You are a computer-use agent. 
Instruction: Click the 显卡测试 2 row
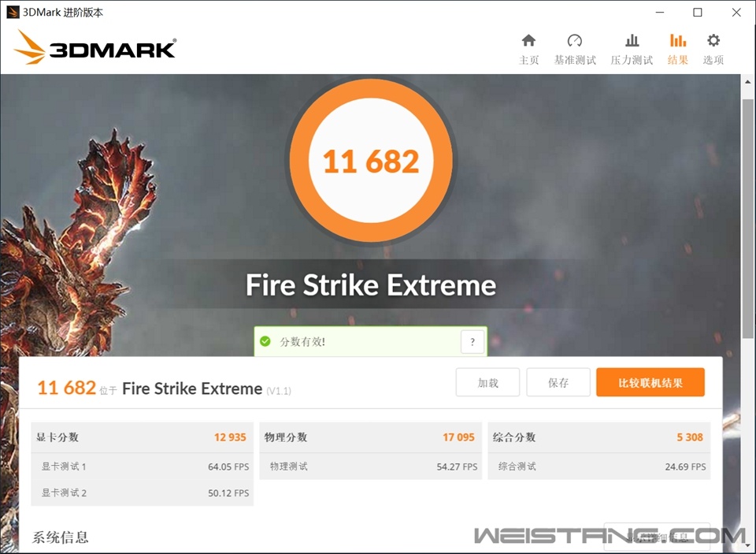pyautogui.click(x=143, y=493)
